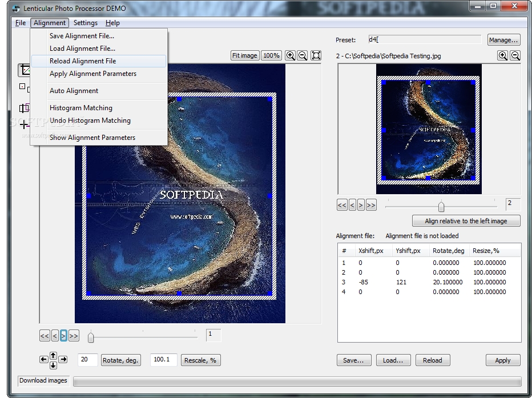Click the Reload button
This screenshot has height=398, width=532.
pyautogui.click(x=433, y=360)
